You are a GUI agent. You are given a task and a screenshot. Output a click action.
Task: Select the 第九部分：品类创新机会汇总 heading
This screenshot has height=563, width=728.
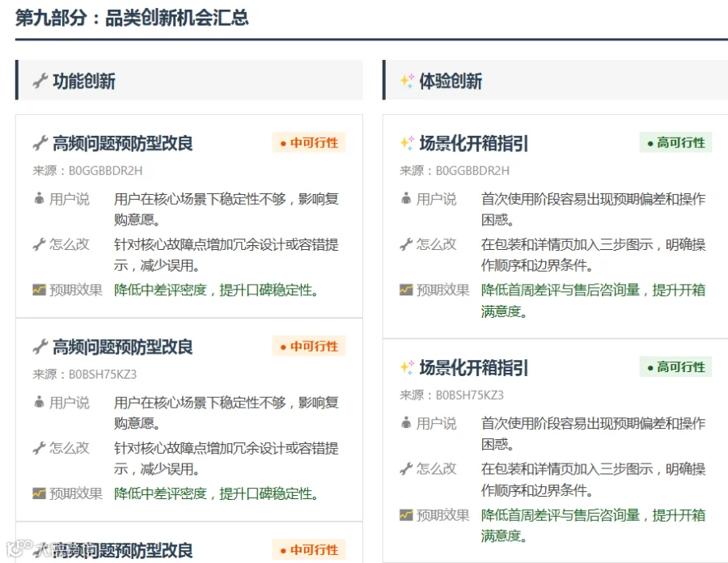click(132, 18)
